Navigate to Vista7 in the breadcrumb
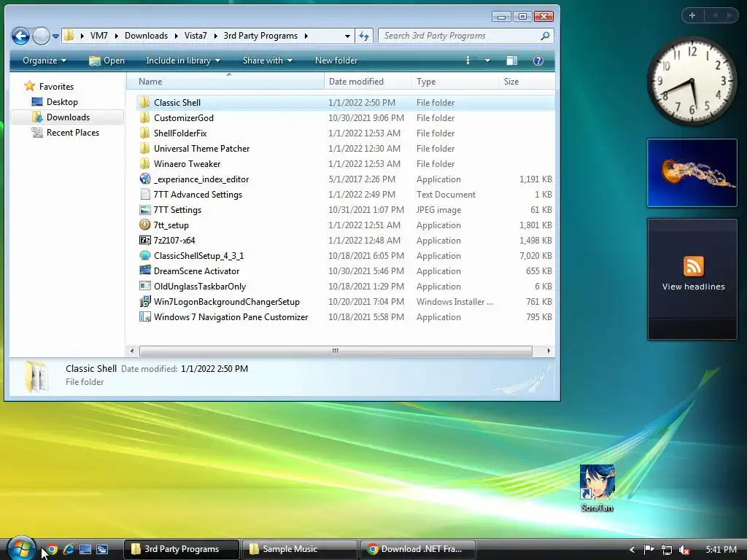747x560 pixels. (196, 36)
